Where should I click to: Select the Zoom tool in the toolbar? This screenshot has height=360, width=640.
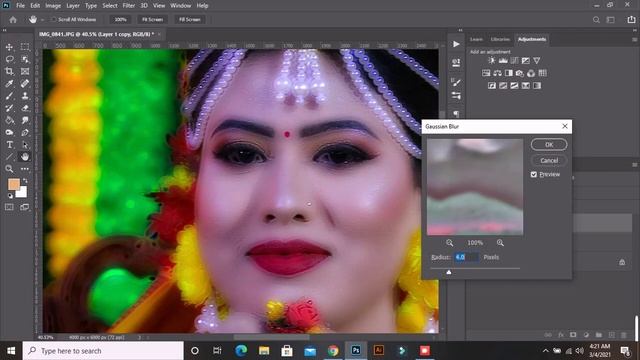pos(9,169)
